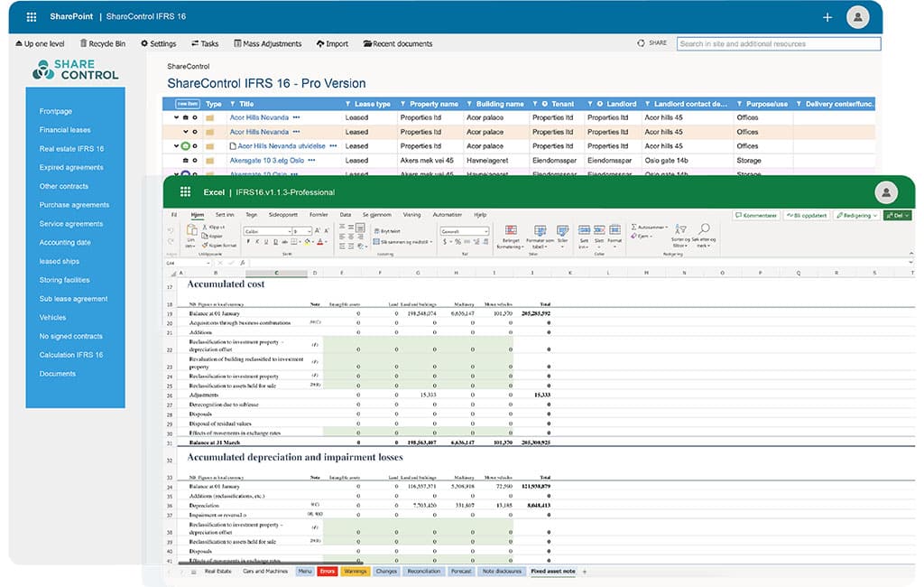
Task: Toggle Bryt tekst wrap text
Action: click(x=387, y=231)
